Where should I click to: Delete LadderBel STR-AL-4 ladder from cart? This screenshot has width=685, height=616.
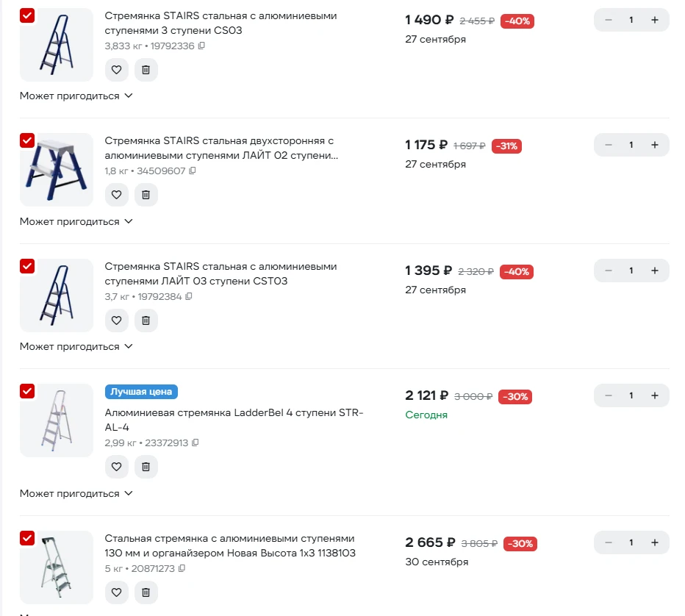146,467
